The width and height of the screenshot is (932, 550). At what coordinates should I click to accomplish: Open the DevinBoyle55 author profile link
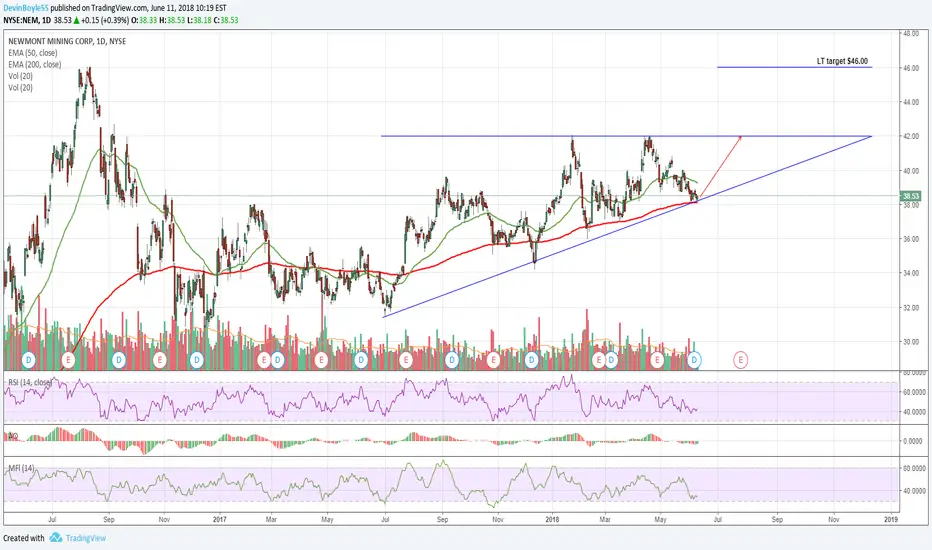(x=26, y=8)
